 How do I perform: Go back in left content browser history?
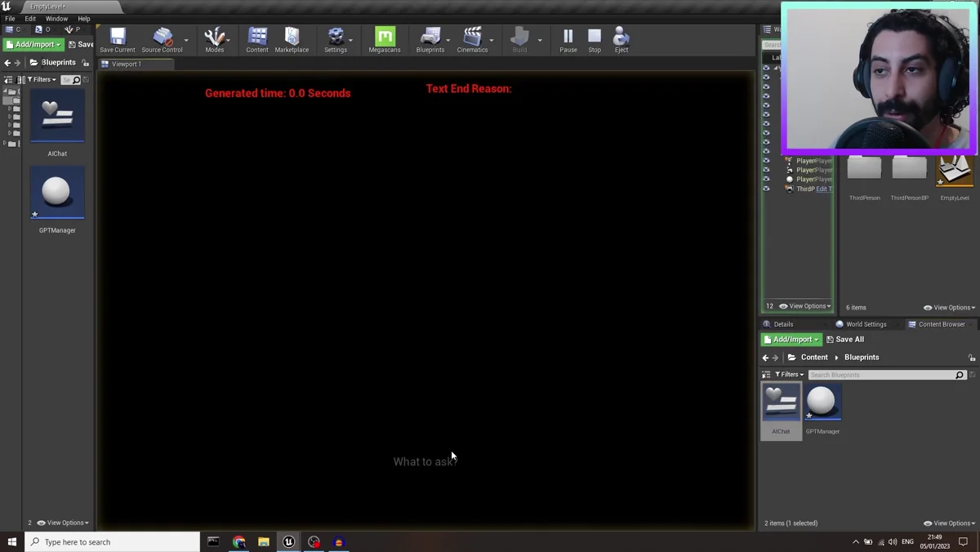(x=7, y=63)
